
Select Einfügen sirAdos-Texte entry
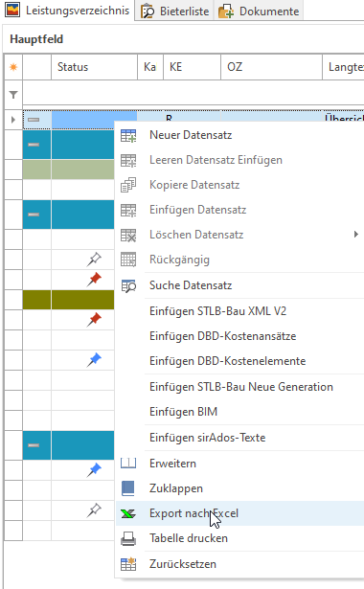(207, 438)
